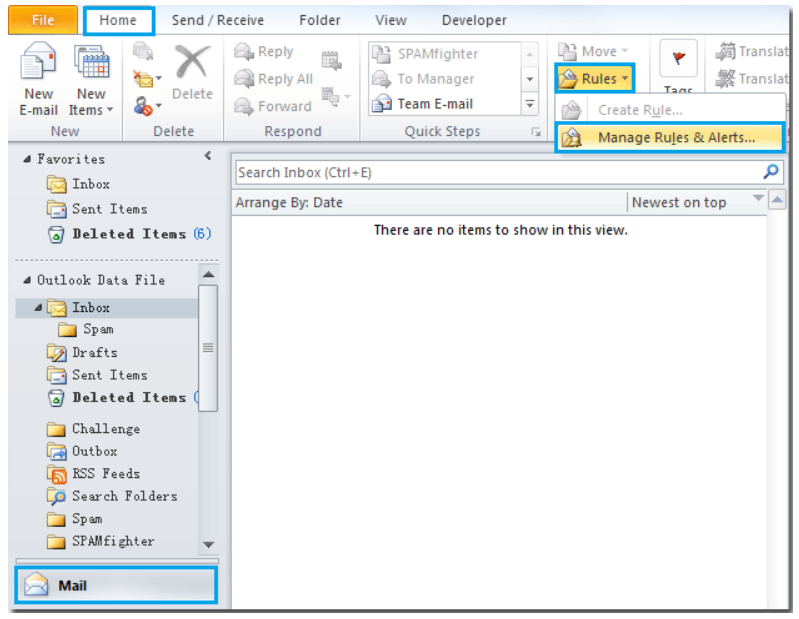Click the Clean Up envelope icon
The width and height of the screenshot is (799, 619).
143,79
